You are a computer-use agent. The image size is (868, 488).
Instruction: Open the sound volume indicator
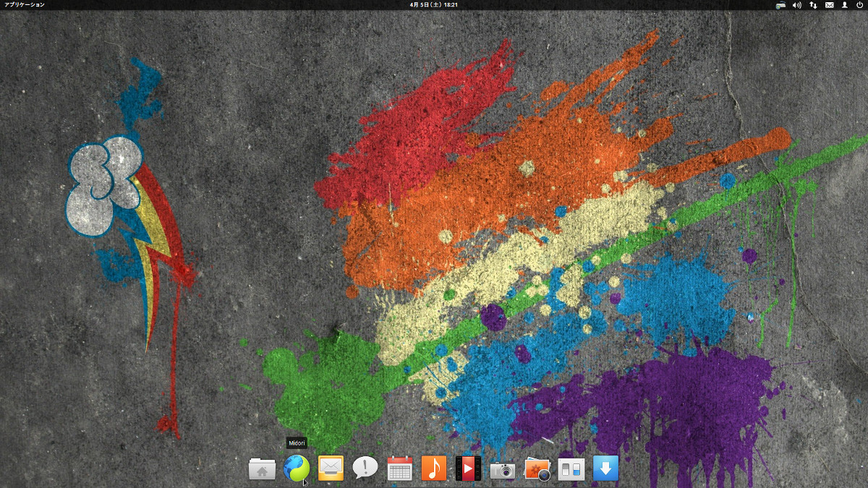[797, 4]
